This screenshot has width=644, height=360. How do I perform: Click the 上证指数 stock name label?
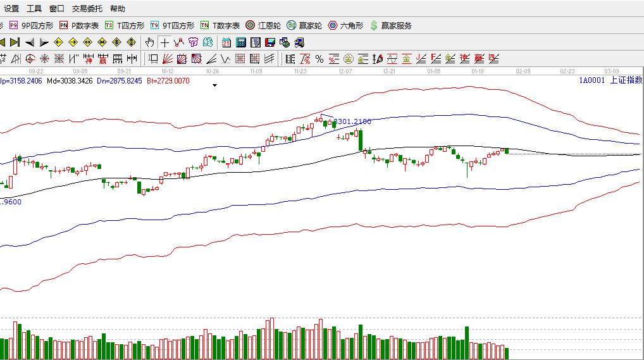pyautogui.click(x=625, y=80)
